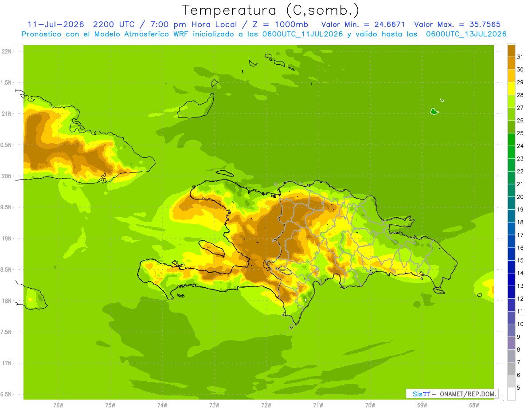Click the "18N" latitude label

click(x=7, y=301)
